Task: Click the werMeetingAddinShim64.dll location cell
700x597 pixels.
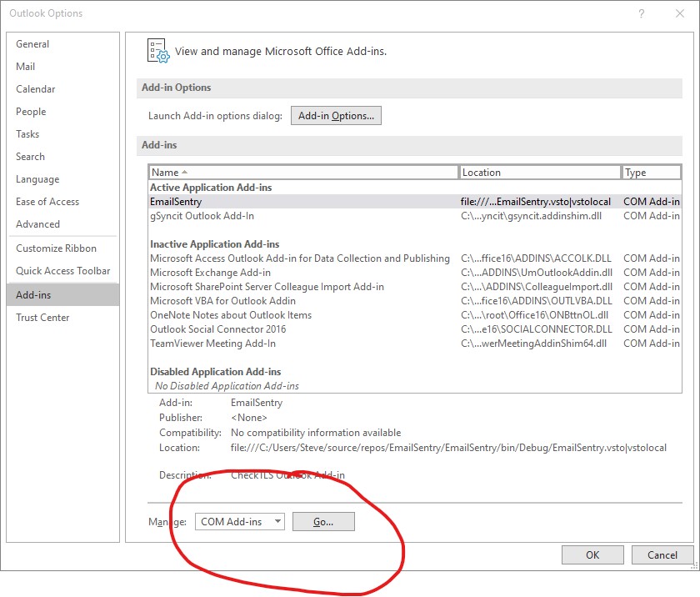Action: [534, 344]
